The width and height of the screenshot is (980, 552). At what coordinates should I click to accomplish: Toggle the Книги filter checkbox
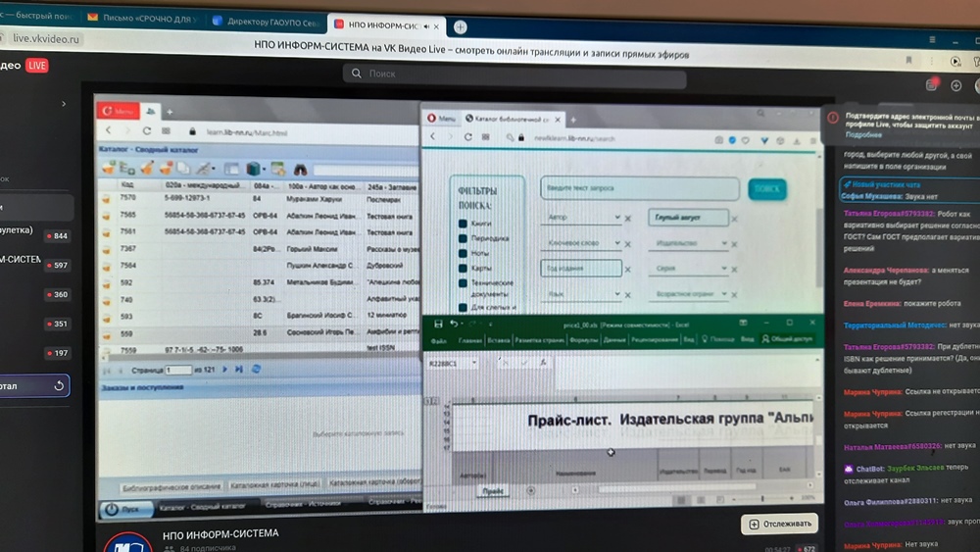tap(463, 224)
